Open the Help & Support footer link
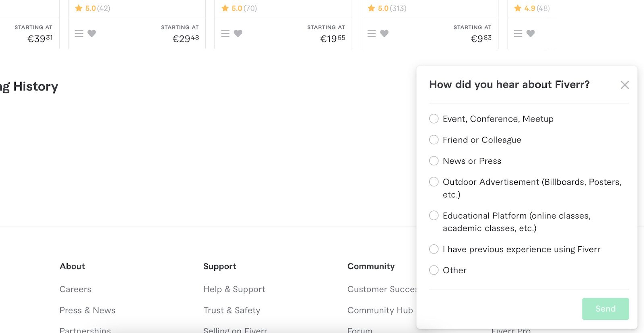 click(234, 289)
